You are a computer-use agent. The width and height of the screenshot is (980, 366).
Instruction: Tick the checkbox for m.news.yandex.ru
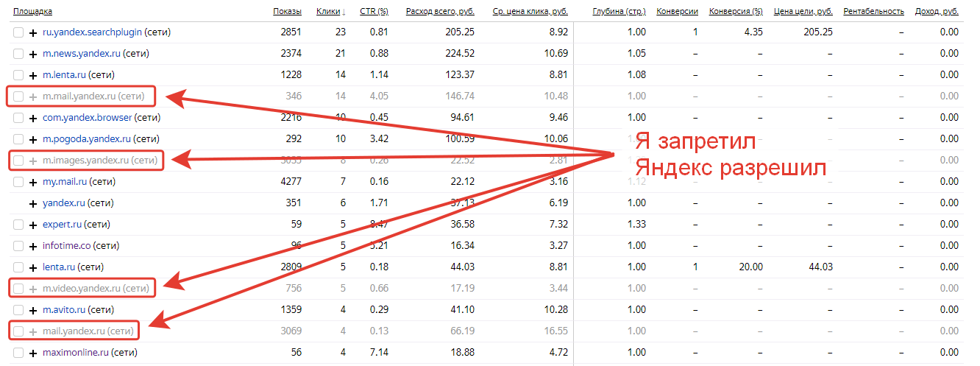(x=18, y=54)
